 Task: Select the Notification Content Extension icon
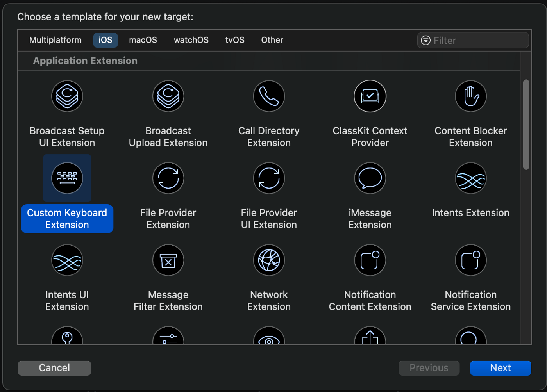click(x=370, y=260)
